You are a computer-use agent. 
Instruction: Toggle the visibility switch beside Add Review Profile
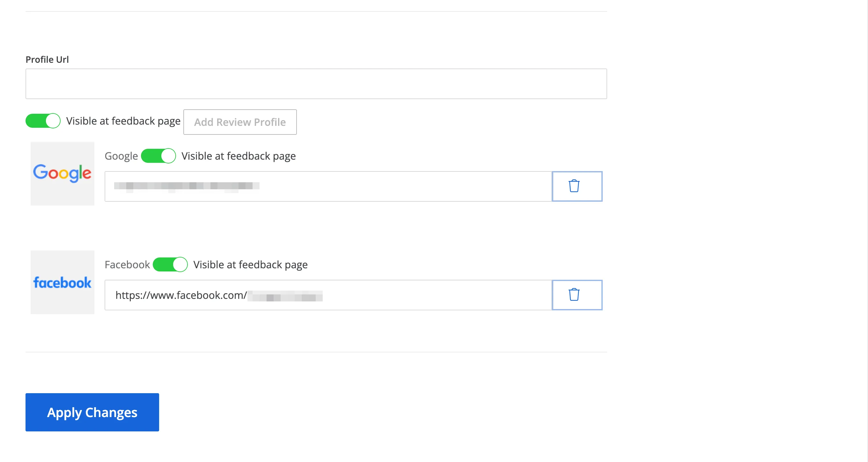pyautogui.click(x=43, y=121)
